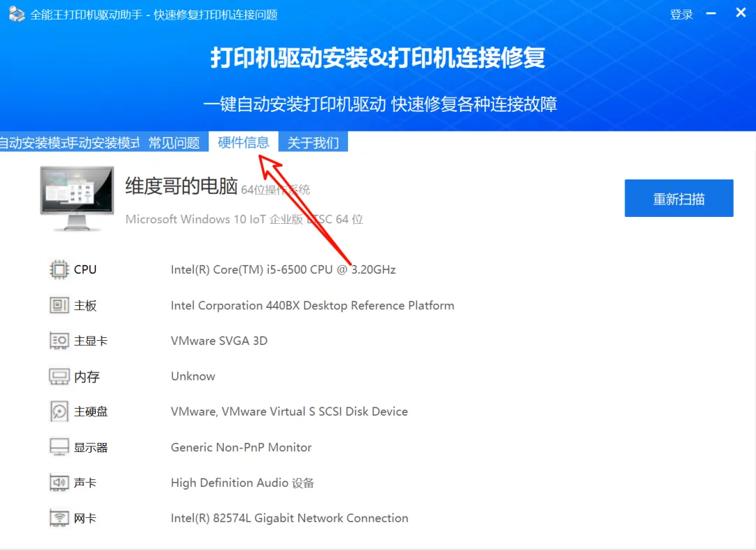The image size is (756, 550).
Task: Click the 主板 label
Action: [85, 306]
